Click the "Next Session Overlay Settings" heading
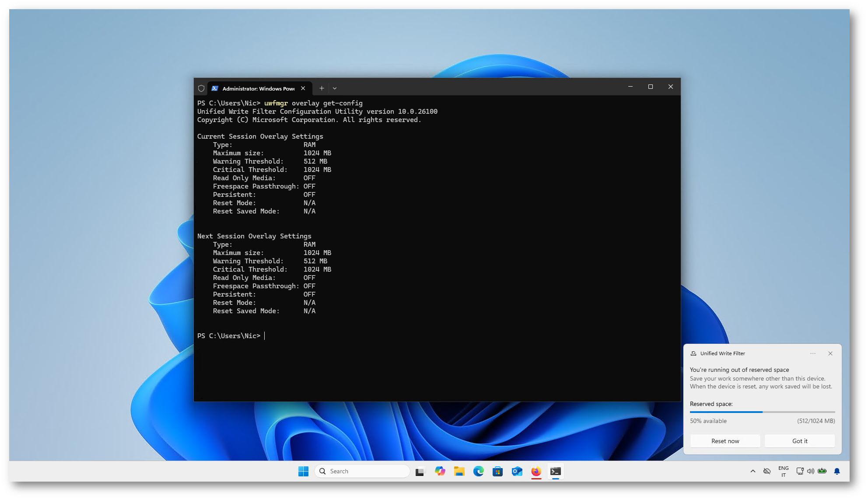 pyautogui.click(x=254, y=236)
